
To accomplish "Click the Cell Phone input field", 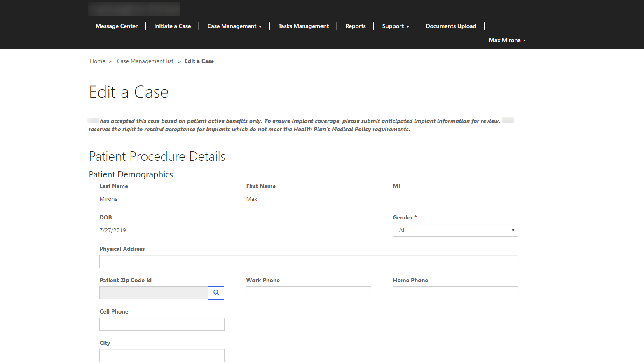I will 162,324.
